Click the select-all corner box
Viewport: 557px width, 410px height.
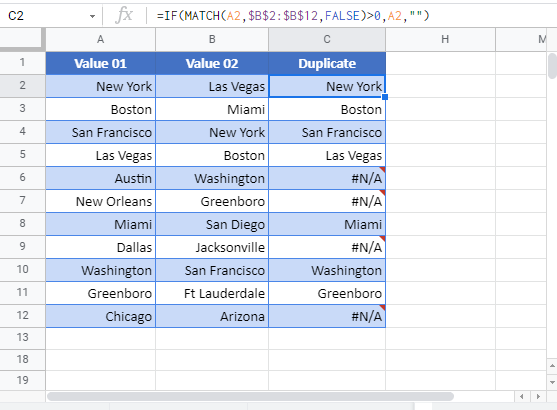click(x=22, y=39)
